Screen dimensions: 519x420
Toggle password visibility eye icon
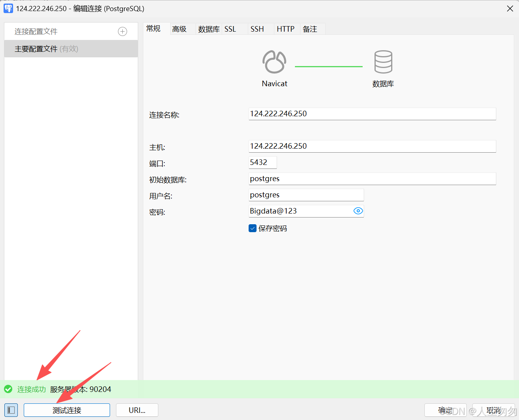tap(358, 211)
